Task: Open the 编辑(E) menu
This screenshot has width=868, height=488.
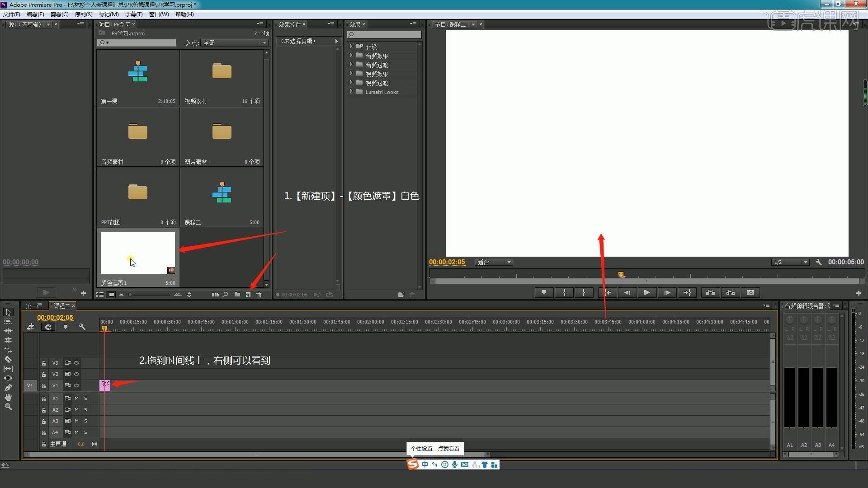Action: 35,14
